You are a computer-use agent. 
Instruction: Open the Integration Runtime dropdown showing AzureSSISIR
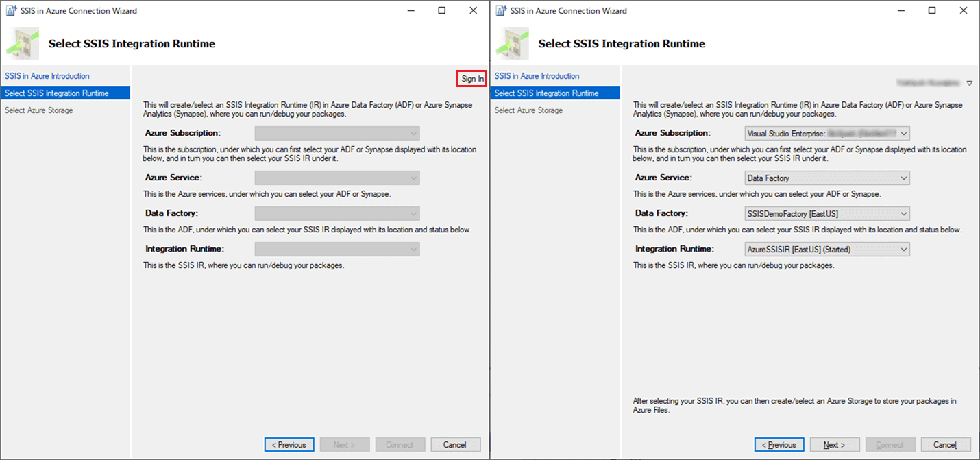coord(904,250)
